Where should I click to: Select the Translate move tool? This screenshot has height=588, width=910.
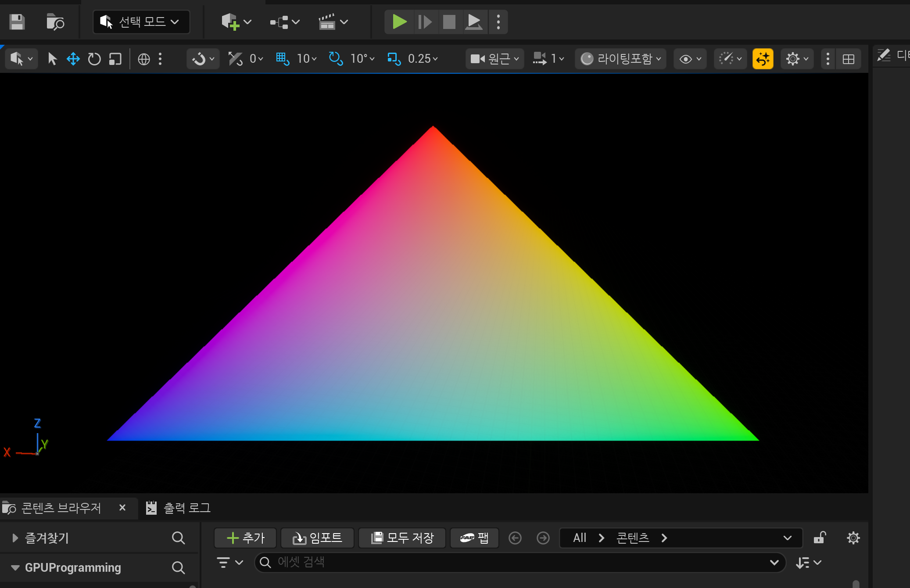[x=73, y=59]
